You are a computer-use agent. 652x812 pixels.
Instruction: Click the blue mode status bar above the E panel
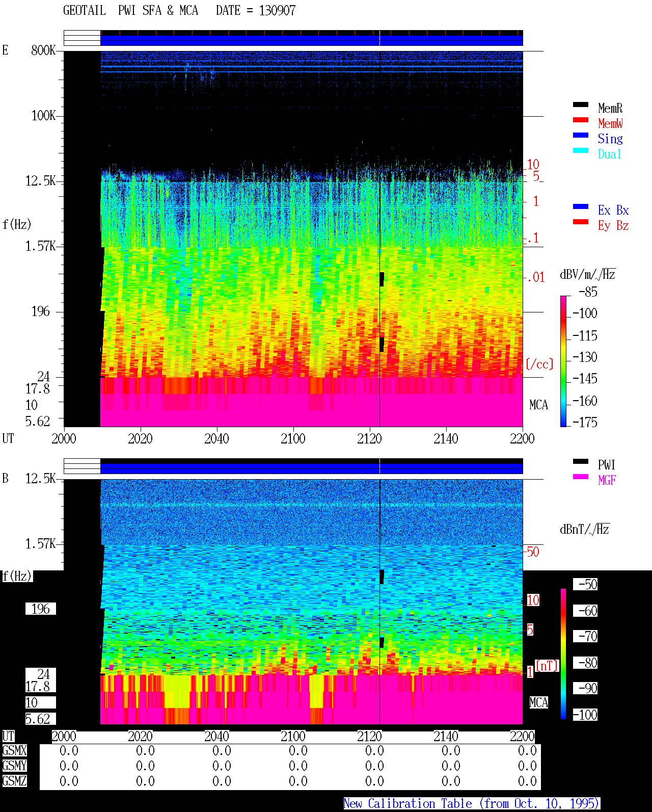311,40
